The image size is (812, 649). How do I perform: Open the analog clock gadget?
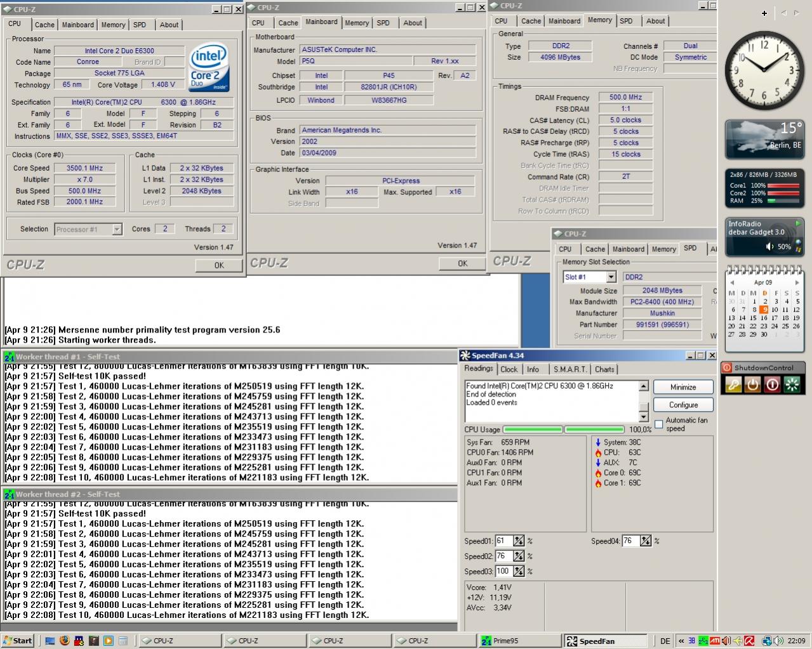point(764,70)
